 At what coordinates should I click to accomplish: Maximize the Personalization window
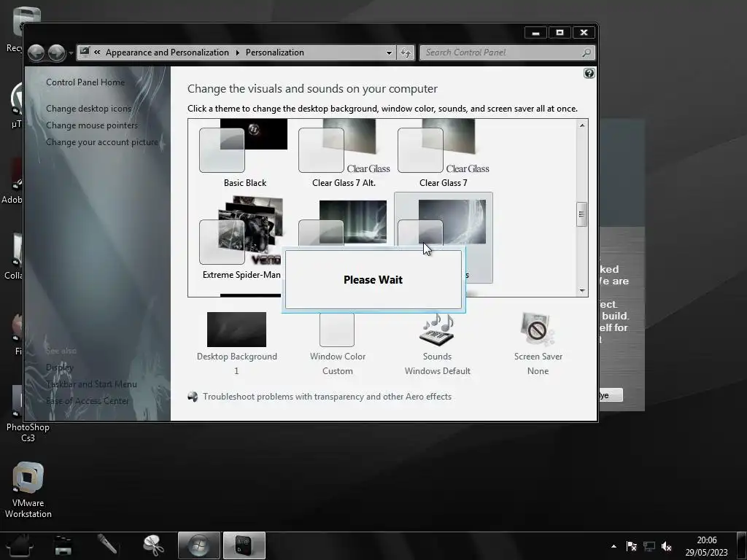coord(560,32)
